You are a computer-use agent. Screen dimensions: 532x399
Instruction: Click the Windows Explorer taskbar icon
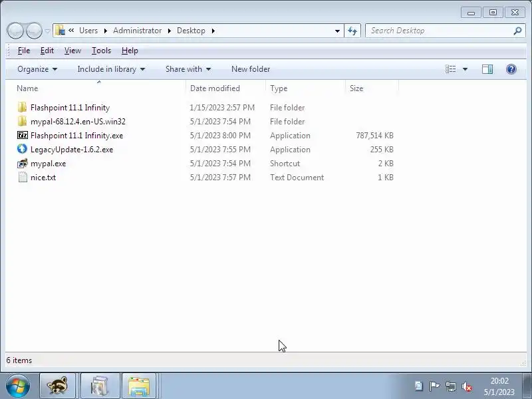tap(139, 386)
